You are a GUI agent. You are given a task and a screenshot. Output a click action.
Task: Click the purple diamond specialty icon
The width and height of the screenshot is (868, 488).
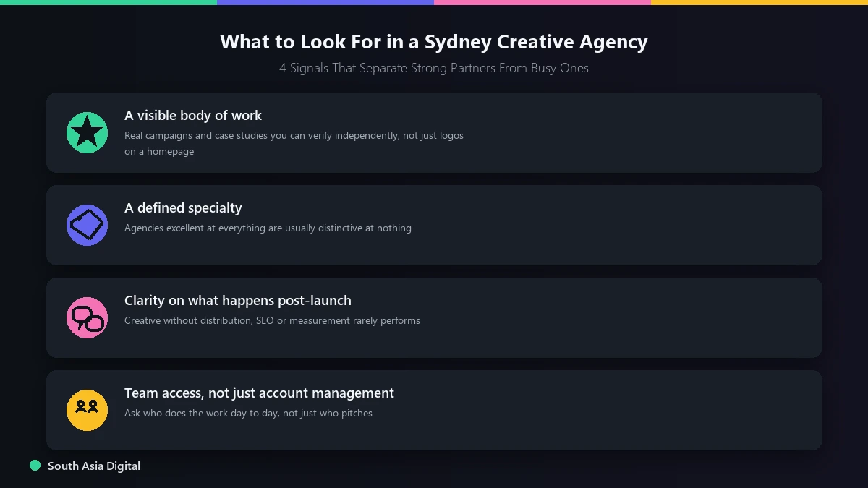[x=87, y=225]
